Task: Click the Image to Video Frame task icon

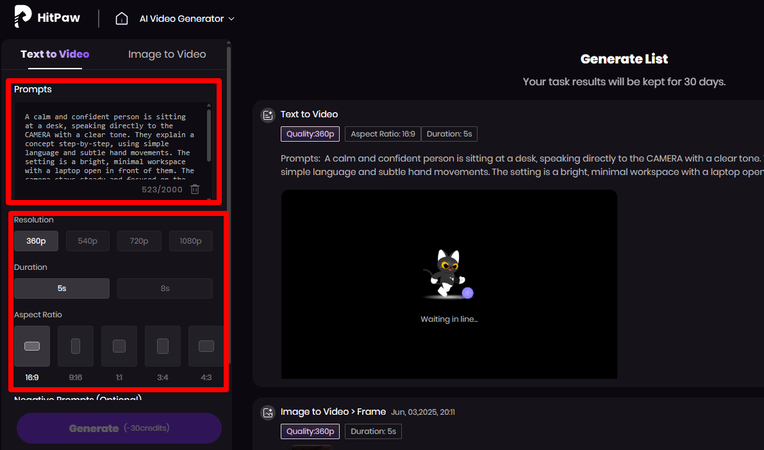Action: pos(267,412)
